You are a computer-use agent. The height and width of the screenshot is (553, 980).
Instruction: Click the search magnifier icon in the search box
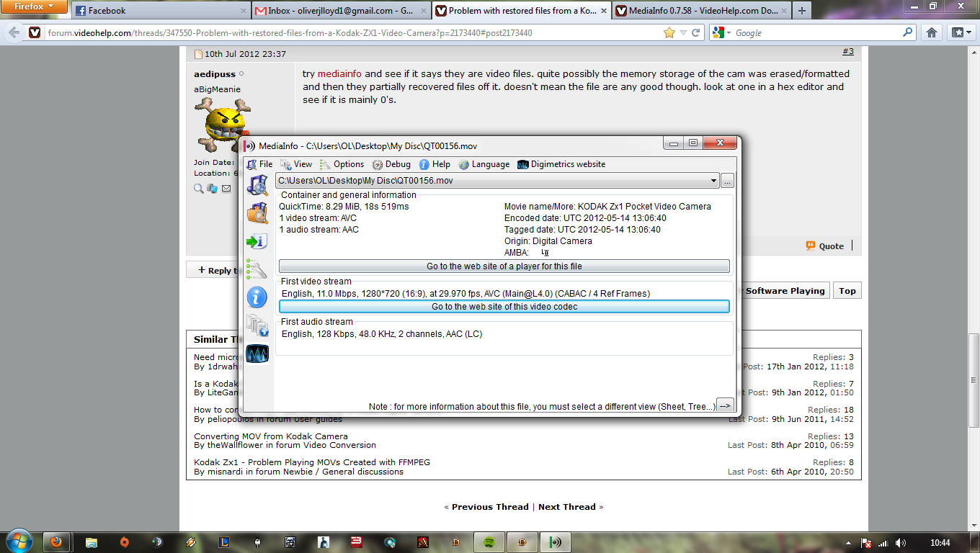pos(908,32)
